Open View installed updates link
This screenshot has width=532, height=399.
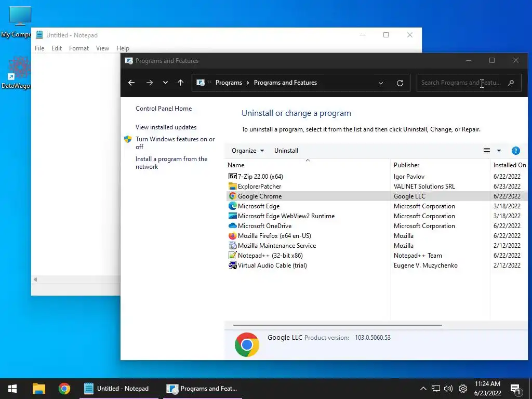166,127
